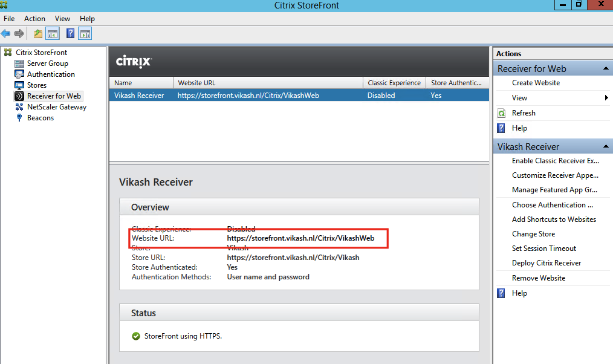This screenshot has width=613, height=364.
Task: Click the Authentication tree icon
Action: pyautogui.click(x=19, y=74)
